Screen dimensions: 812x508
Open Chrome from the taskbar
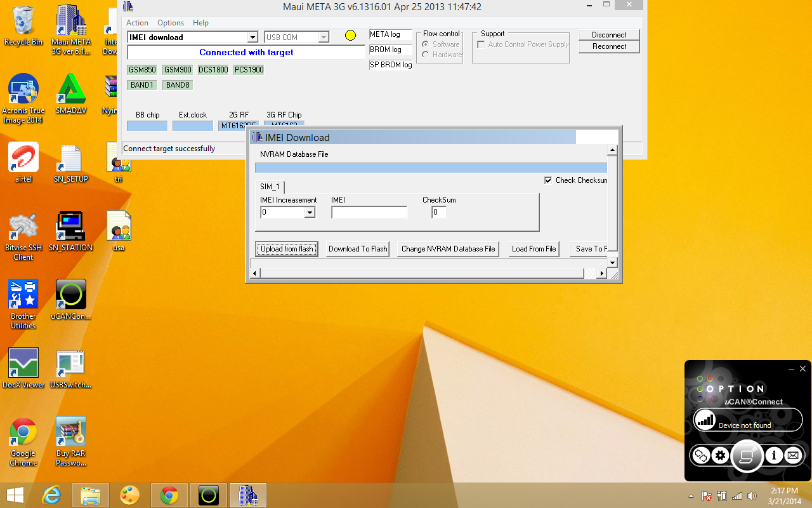tap(169, 495)
